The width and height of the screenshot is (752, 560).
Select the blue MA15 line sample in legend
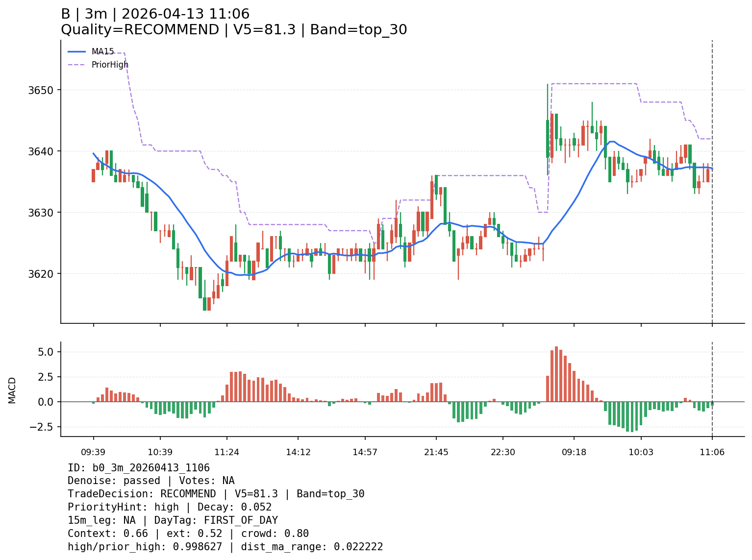point(76,51)
